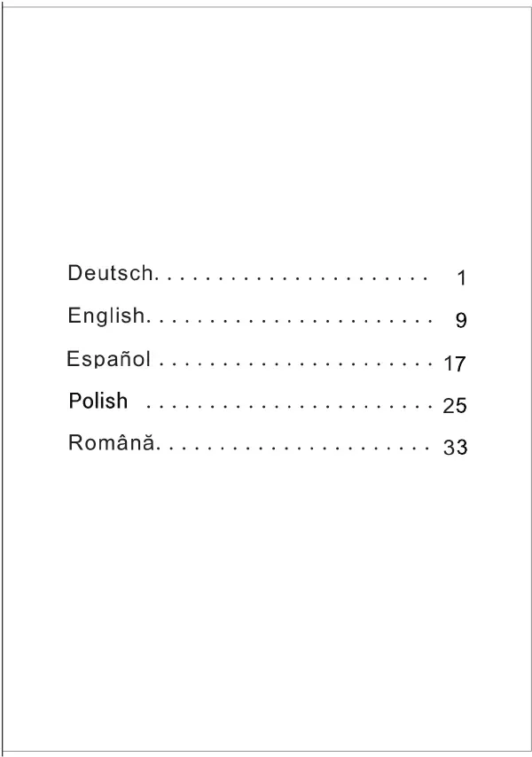Click page number 33 for Română
Screen dimensions: 532x757
[455, 447]
